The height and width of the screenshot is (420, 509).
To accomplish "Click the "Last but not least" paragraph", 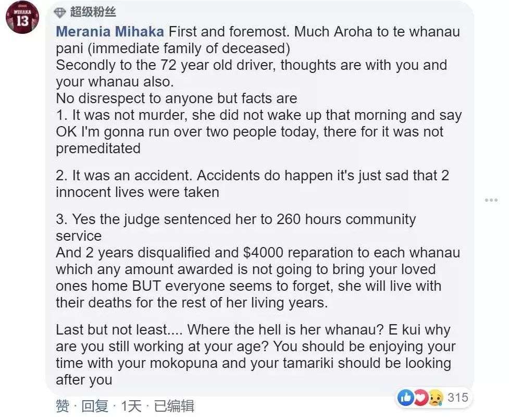I will (253, 330).
